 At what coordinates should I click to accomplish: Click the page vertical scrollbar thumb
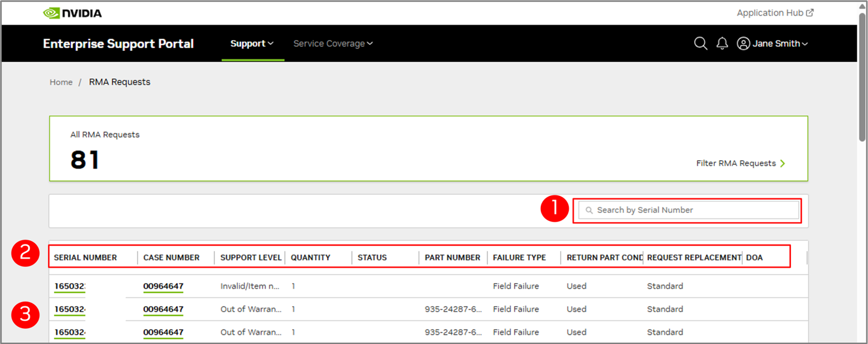pos(863,76)
